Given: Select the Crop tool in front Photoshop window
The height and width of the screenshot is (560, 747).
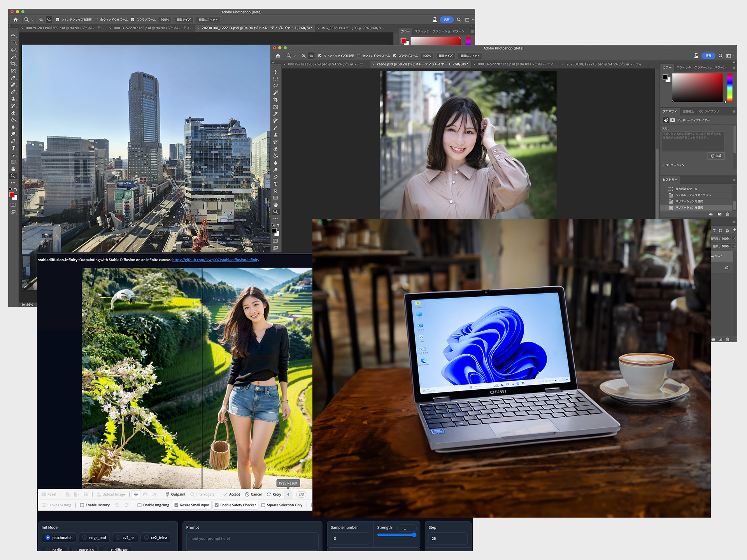Looking at the screenshot, I should tap(275, 100).
